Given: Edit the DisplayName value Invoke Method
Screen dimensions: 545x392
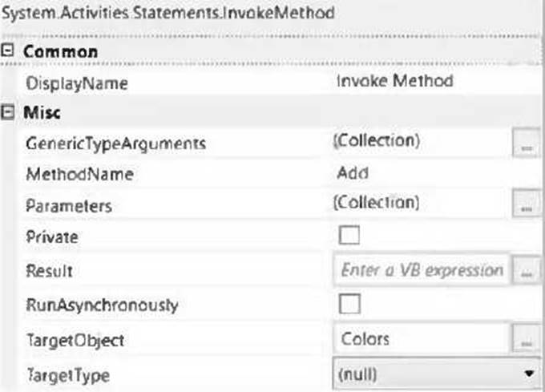Looking at the screenshot, I should tap(394, 82).
